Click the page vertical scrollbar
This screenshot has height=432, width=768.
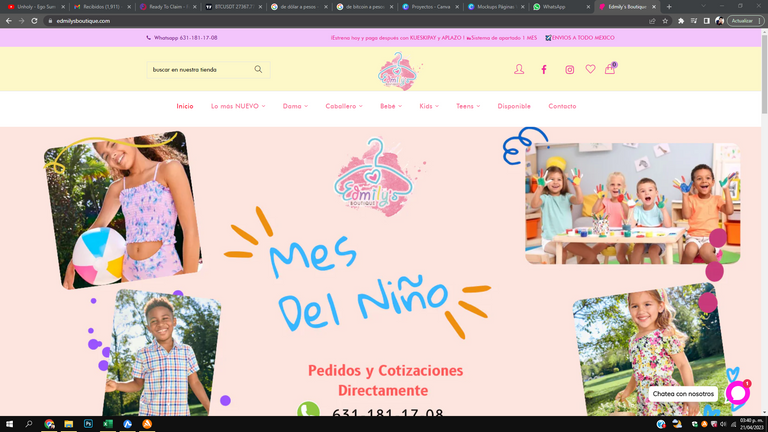point(764,73)
